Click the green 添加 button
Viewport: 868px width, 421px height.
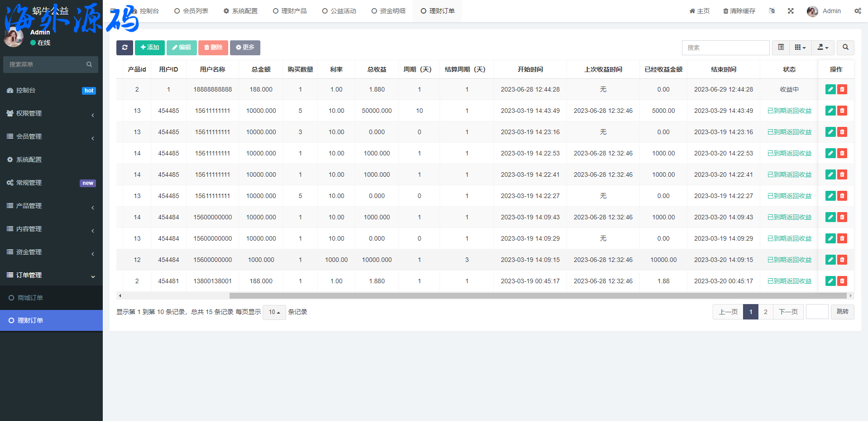(149, 48)
